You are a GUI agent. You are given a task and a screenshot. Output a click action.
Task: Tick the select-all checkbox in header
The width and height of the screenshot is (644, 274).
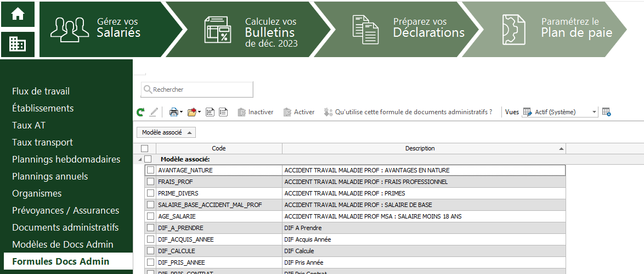pyautogui.click(x=144, y=148)
